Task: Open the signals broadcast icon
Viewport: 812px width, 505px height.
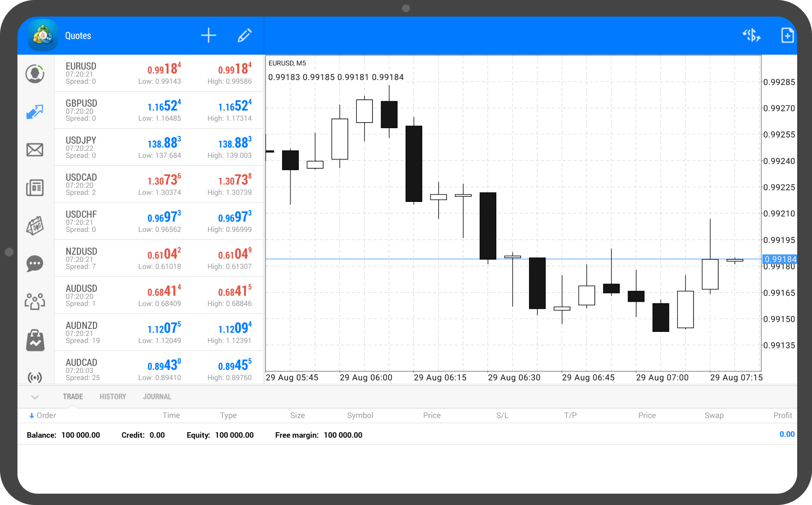Action: click(x=35, y=377)
